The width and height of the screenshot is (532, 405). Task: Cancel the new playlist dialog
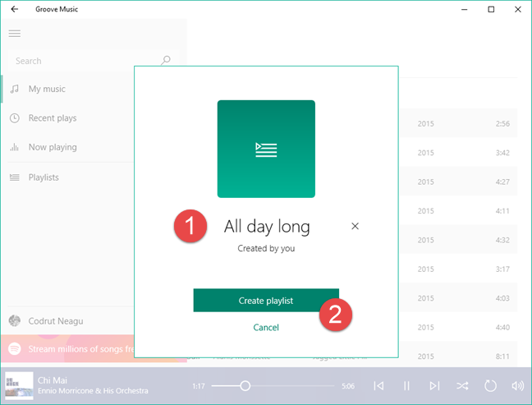pos(266,328)
